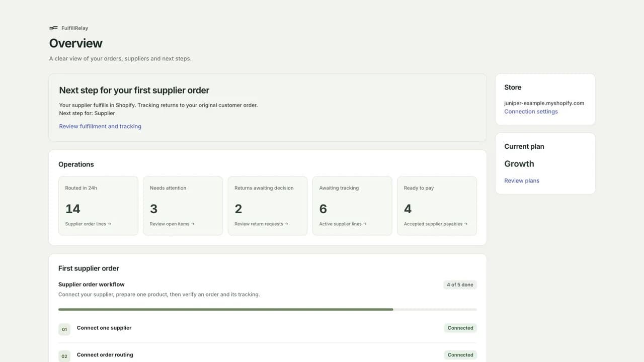This screenshot has height=362, width=644.
Task: Click 'Connect order routing' step title
Action: tap(105, 355)
